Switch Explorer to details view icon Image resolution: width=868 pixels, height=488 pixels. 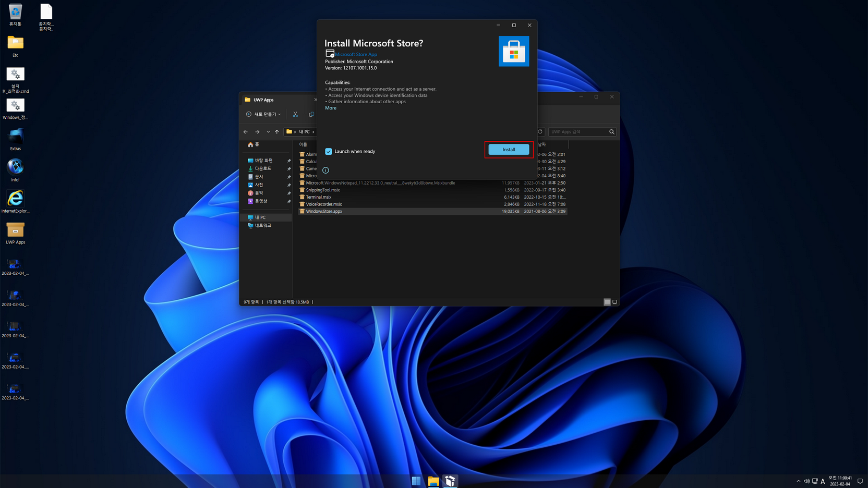607,302
